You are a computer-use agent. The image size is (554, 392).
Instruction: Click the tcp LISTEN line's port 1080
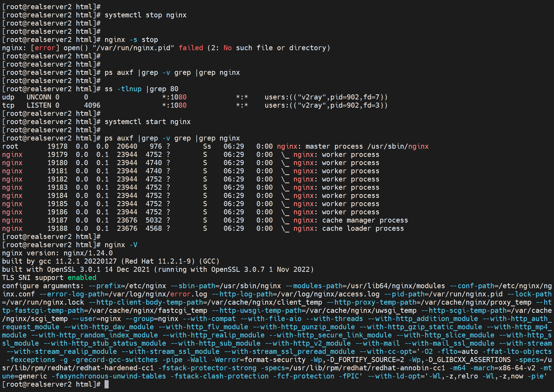[x=178, y=105]
